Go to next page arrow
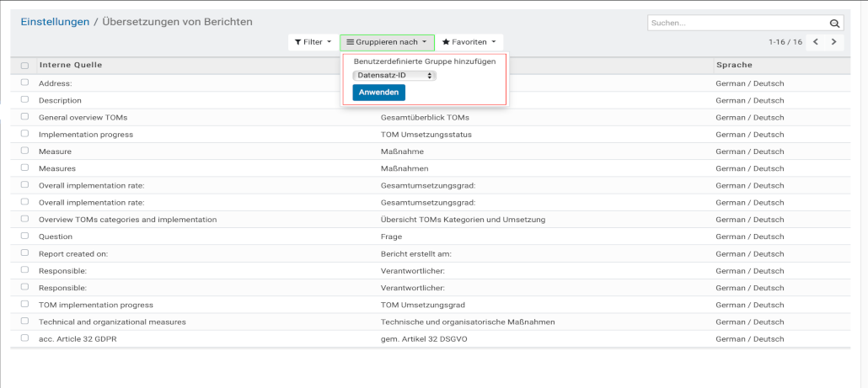The width and height of the screenshot is (868, 388). click(x=833, y=42)
